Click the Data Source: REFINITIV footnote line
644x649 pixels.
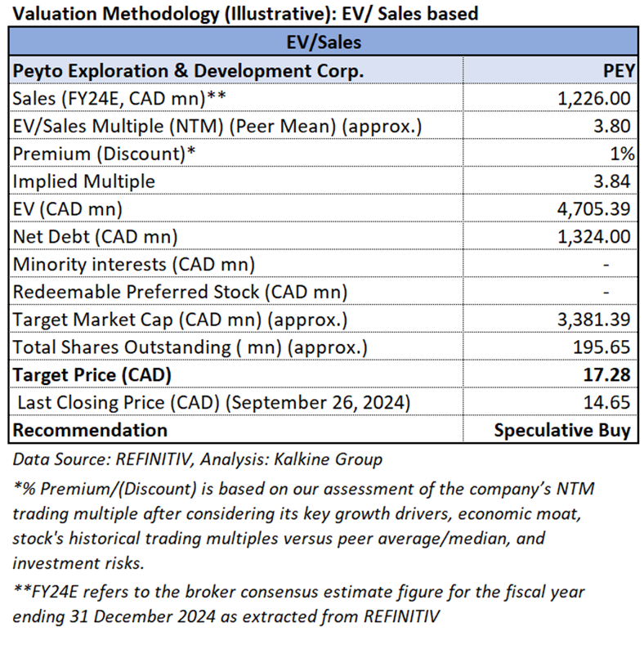(x=197, y=459)
